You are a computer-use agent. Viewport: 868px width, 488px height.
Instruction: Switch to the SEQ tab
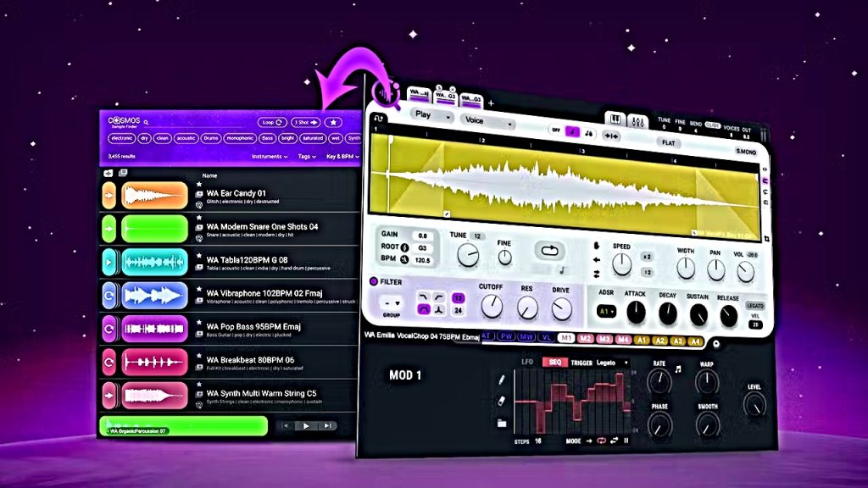(555, 363)
